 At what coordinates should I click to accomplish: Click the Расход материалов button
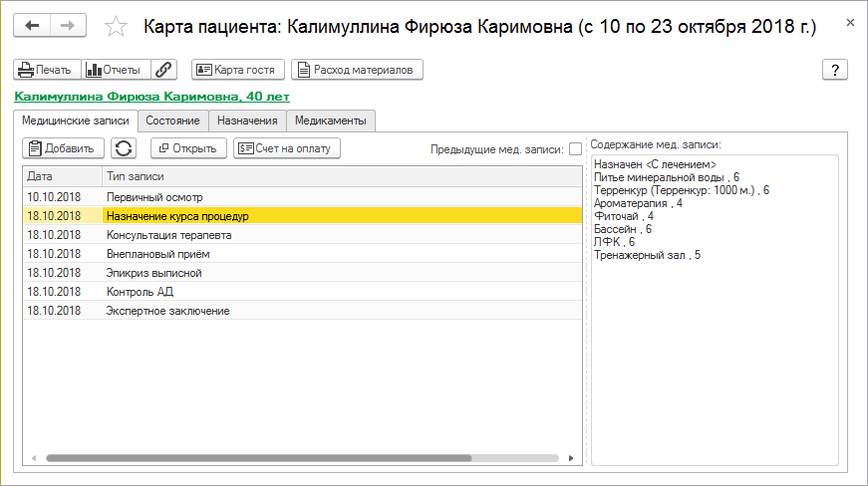point(358,70)
